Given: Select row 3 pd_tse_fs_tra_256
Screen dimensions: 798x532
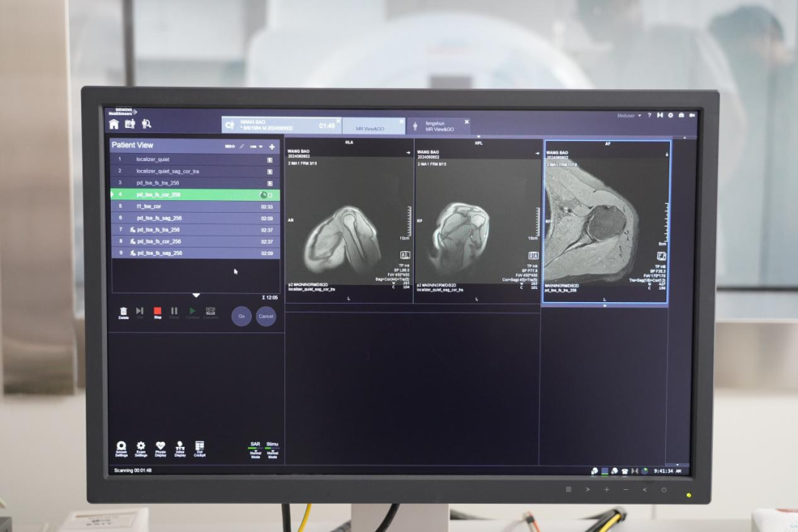Looking at the screenshot, I should (195, 183).
